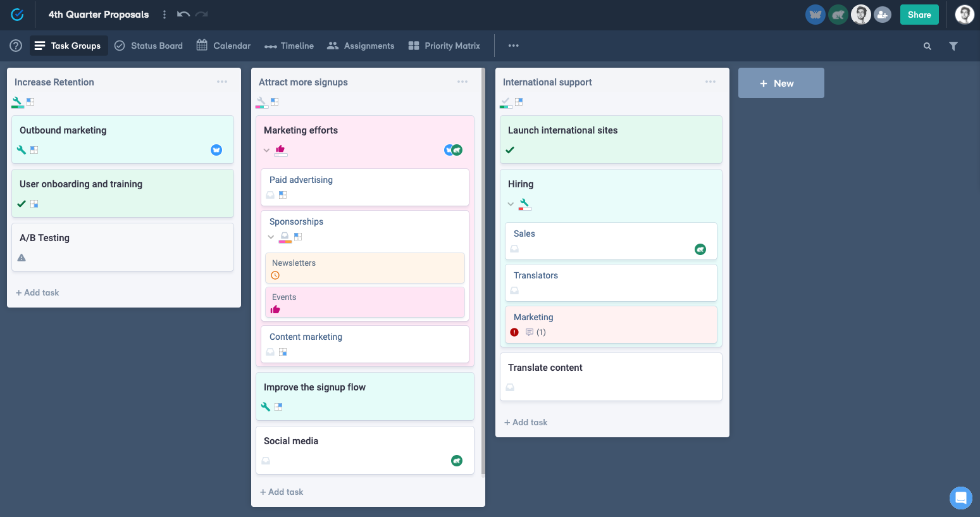Screen dimensions: 980x517
Task: Click the redo arrow icon
Action: pos(201,14)
